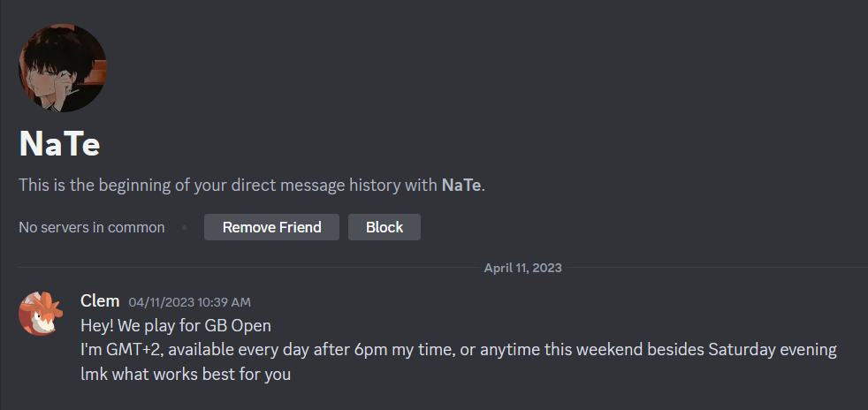
Task: Click the April 11, 2023 date divider
Action: click(x=522, y=268)
